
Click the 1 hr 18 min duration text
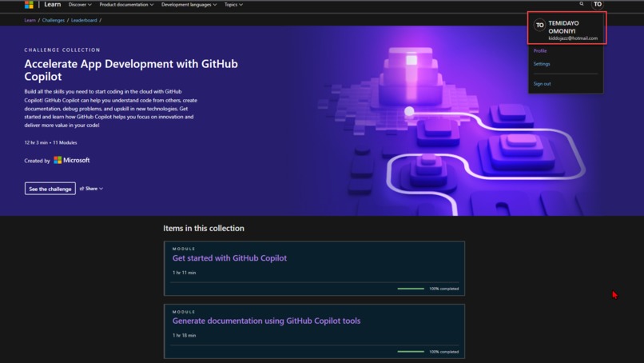click(184, 336)
